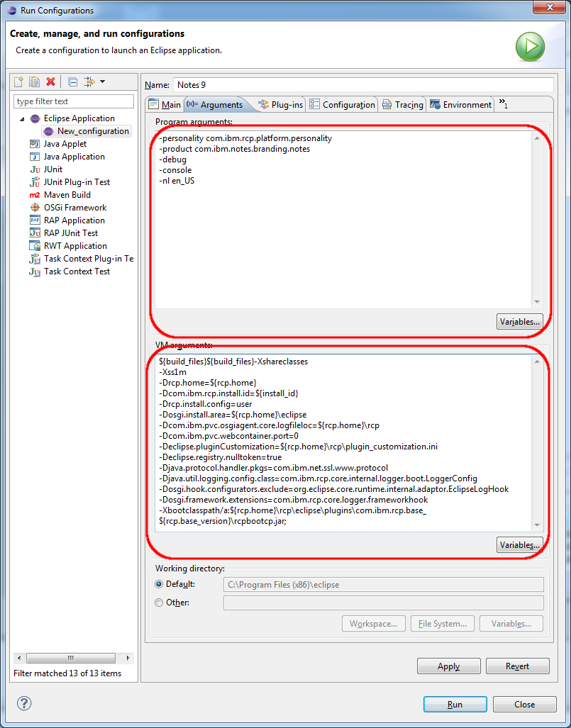
Task: Choose the Other working directory option
Action: click(x=160, y=603)
